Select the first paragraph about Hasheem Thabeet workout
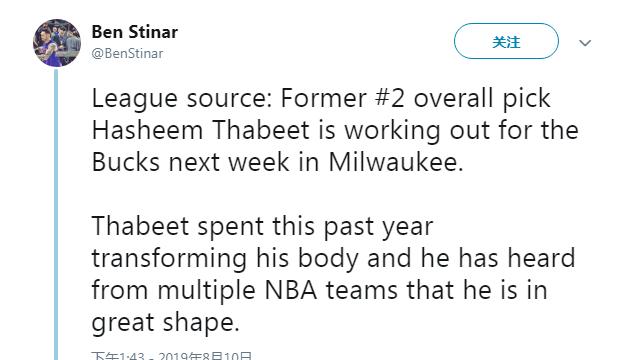 [335, 130]
